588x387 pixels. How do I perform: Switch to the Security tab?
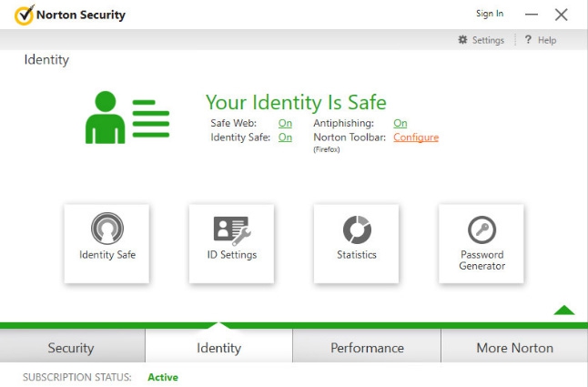tap(73, 346)
